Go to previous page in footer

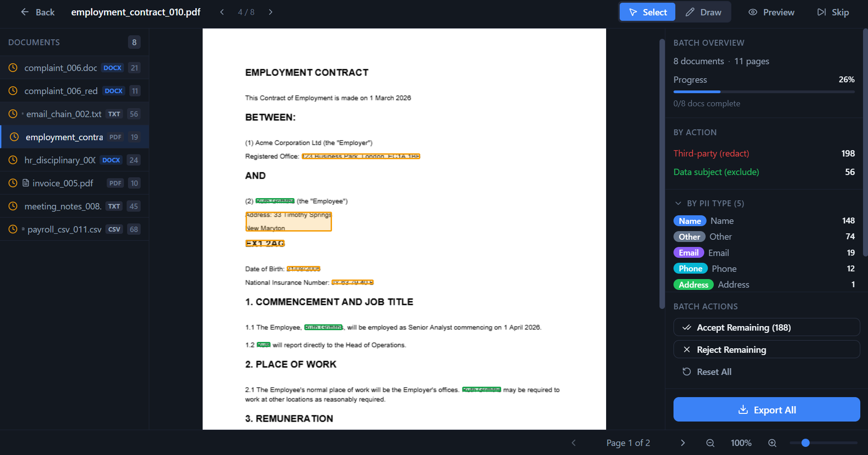pyautogui.click(x=574, y=443)
